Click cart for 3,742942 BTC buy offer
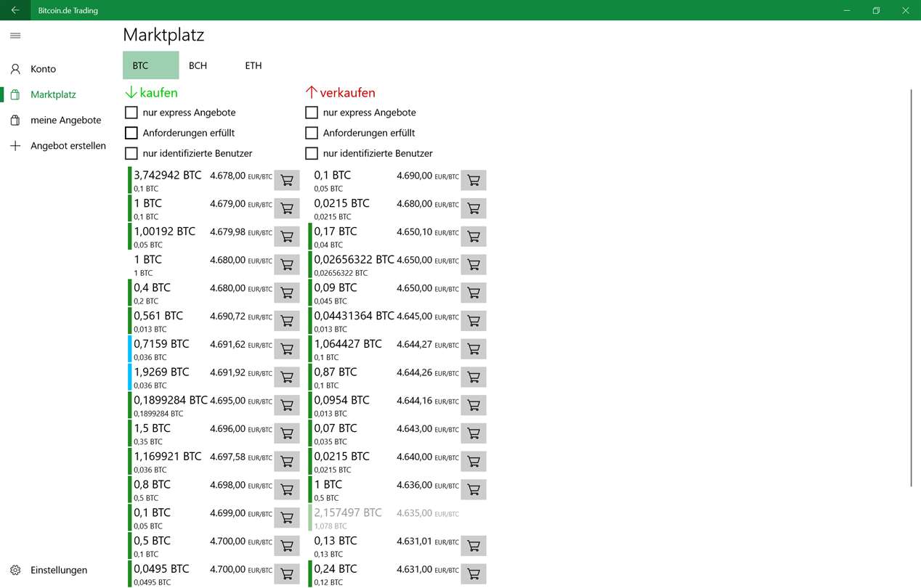The width and height of the screenshot is (921, 588). (x=287, y=180)
